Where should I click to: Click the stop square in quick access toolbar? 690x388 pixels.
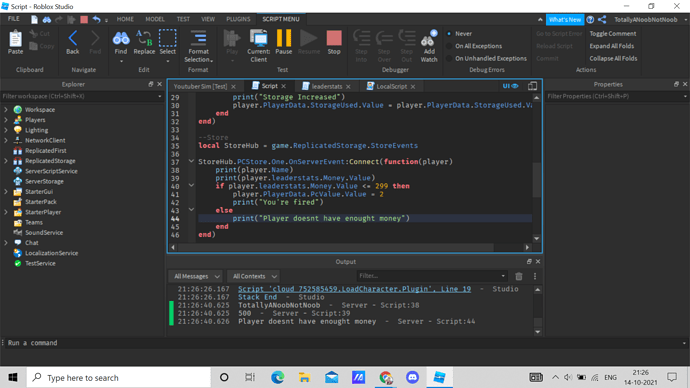(84, 19)
